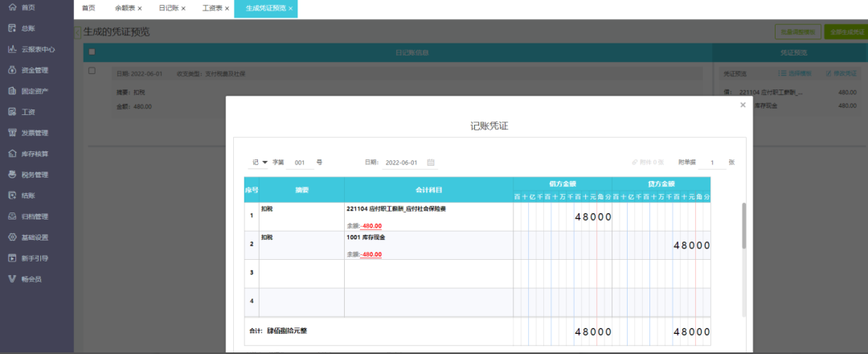Image resolution: width=868 pixels, height=354 pixels.
Task: Open calendar icon beside voucher date
Action: pos(431,163)
